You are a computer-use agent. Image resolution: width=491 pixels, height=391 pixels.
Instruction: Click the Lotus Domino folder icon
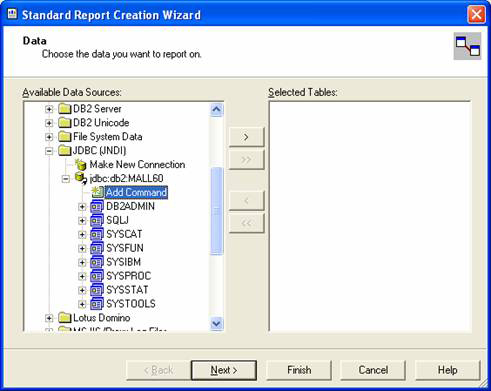point(65,318)
